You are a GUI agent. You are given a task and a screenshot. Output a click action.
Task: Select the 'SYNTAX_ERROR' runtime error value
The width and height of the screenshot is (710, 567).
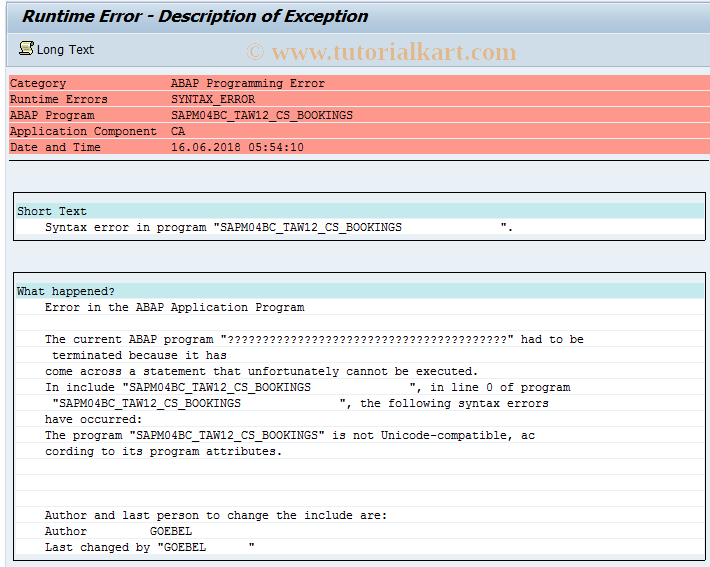tap(213, 99)
